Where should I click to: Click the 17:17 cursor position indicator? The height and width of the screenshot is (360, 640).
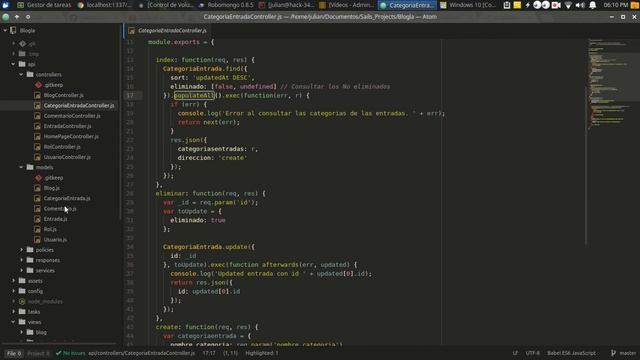(209, 353)
